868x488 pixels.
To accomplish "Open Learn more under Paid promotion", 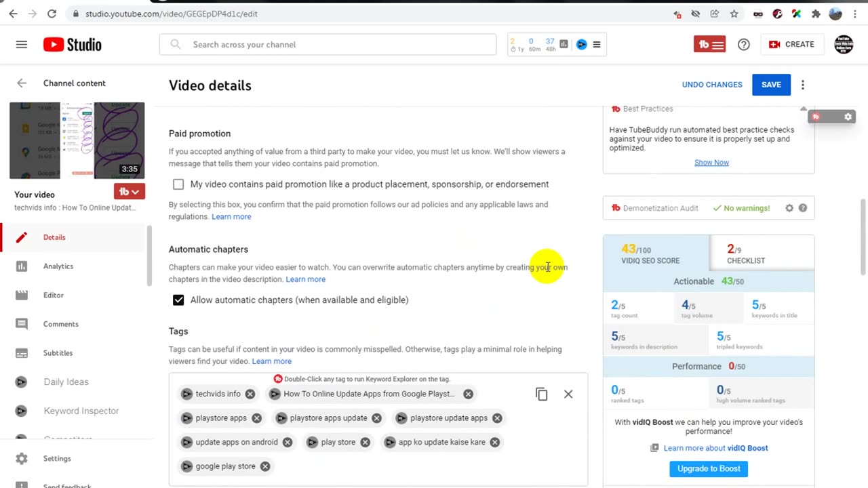I will (x=231, y=217).
